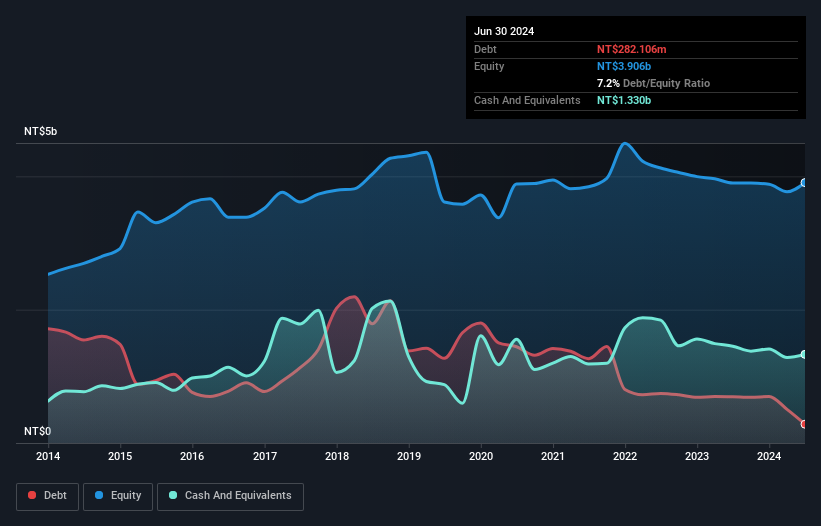Click the teal Cash And Equivalents legend dot

pyautogui.click(x=173, y=495)
